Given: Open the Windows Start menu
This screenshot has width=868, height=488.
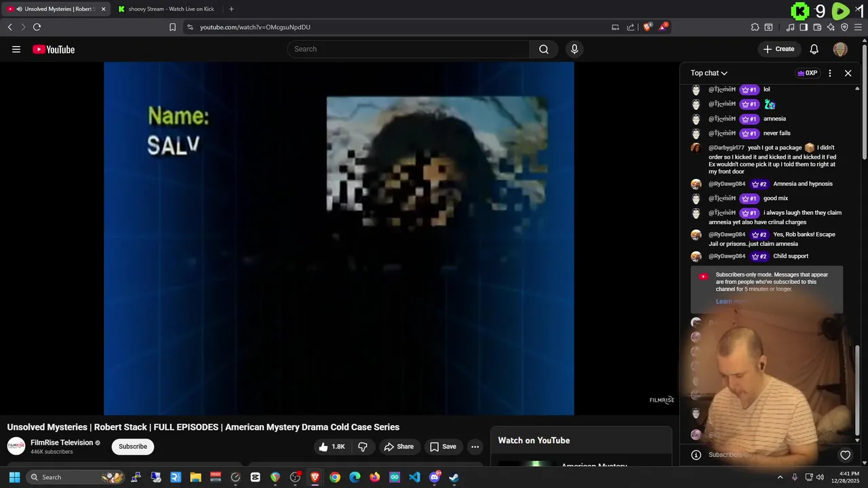Looking at the screenshot, I should coord(14,477).
